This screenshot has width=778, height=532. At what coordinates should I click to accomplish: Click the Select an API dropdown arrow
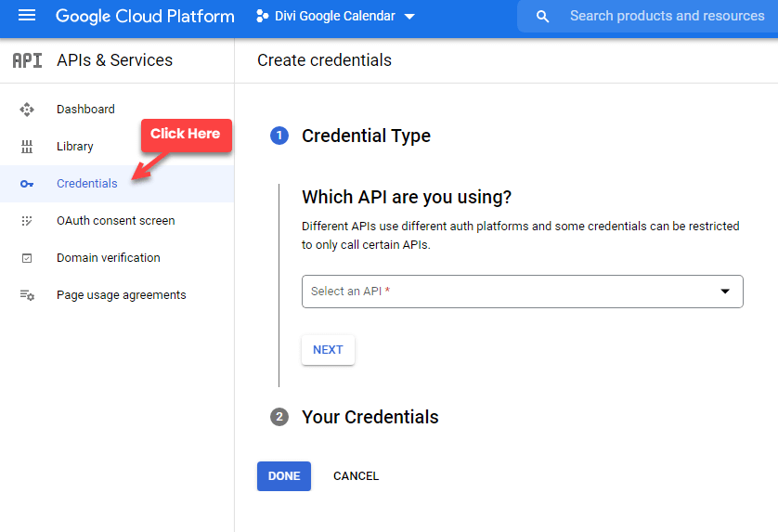point(725,292)
